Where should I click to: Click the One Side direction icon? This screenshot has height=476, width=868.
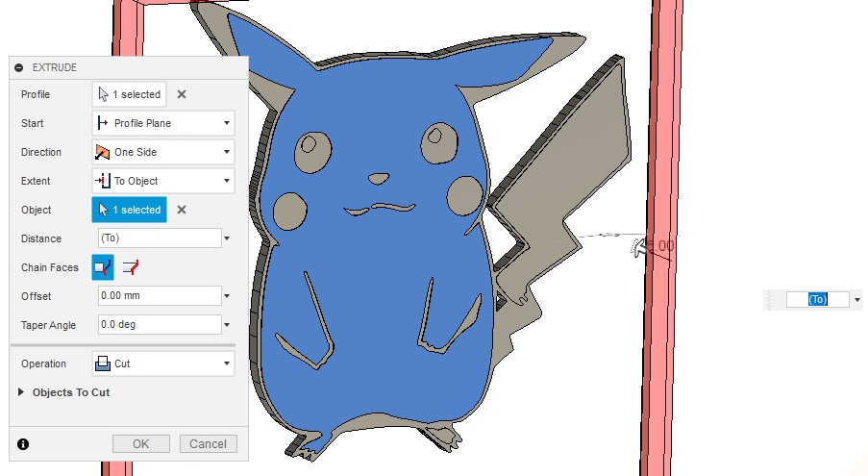[x=103, y=152]
